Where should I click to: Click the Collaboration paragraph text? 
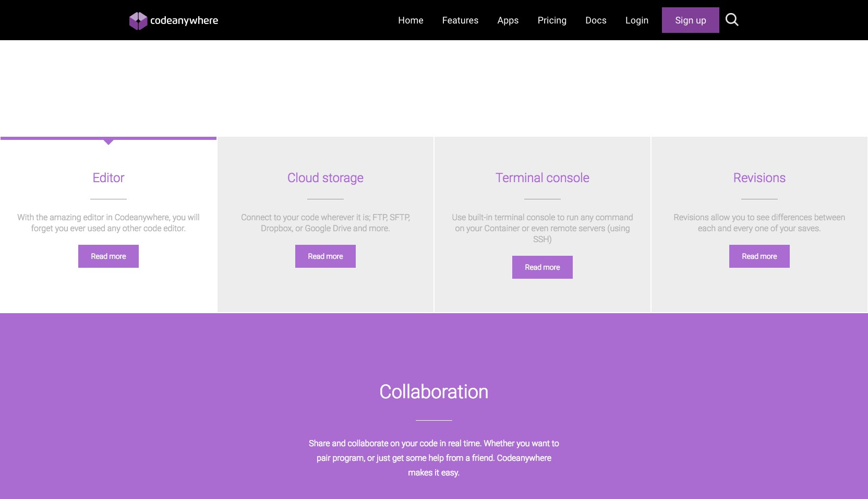point(434,458)
